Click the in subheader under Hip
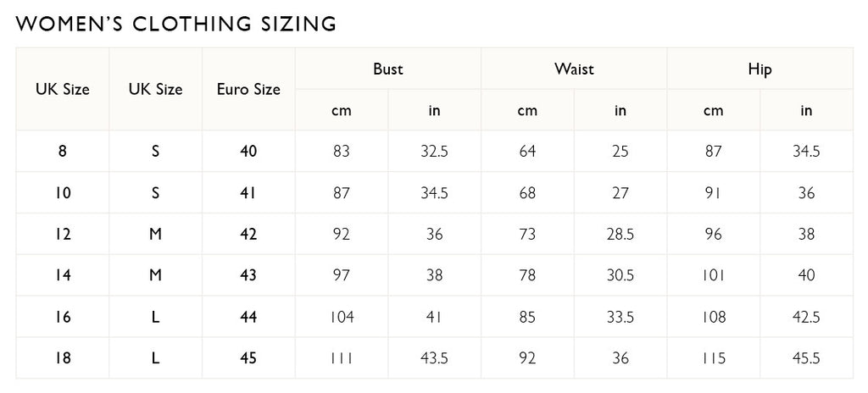 coord(806,110)
